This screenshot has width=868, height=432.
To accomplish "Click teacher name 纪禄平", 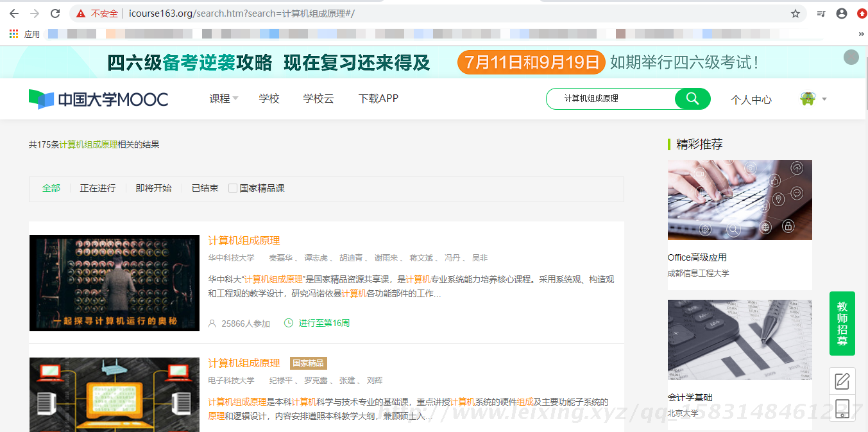I will (280, 380).
